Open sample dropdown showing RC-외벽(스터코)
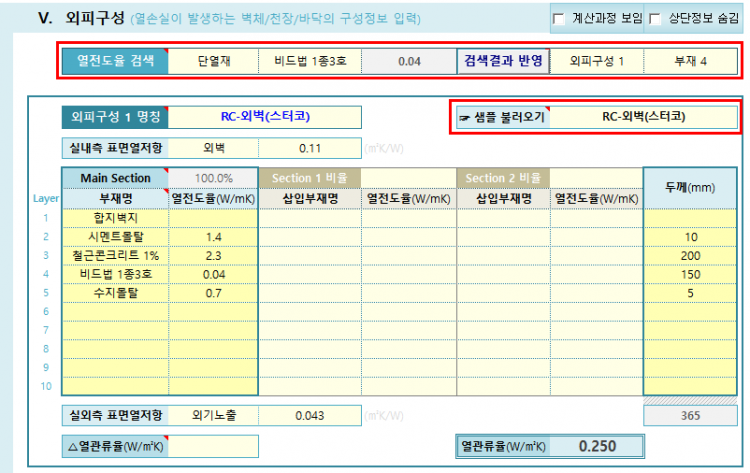 [643, 117]
